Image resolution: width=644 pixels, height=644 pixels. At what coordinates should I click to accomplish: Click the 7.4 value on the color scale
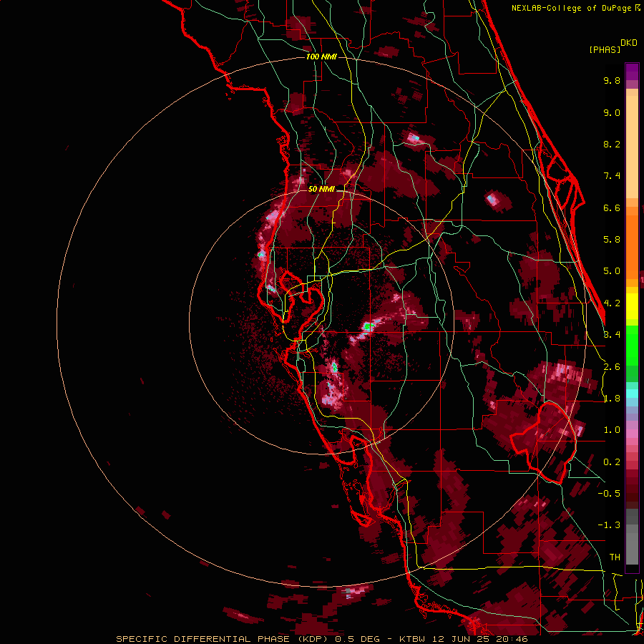click(612, 176)
